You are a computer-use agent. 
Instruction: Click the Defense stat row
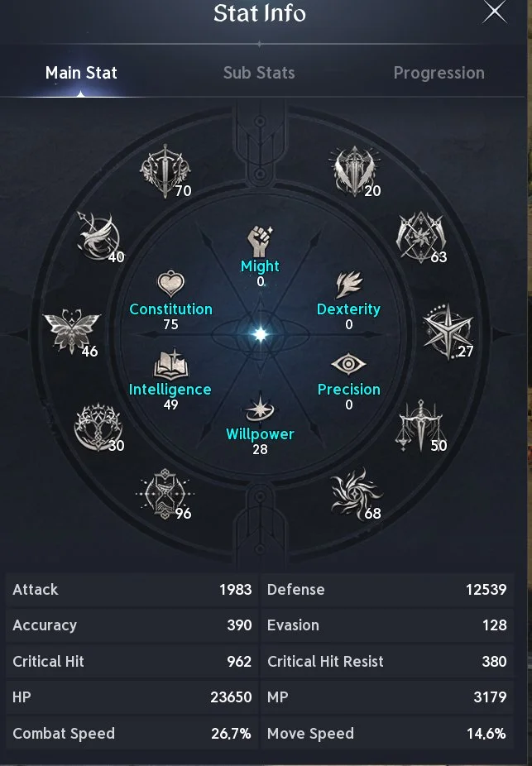pyautogui.click(x=387, y=590)
